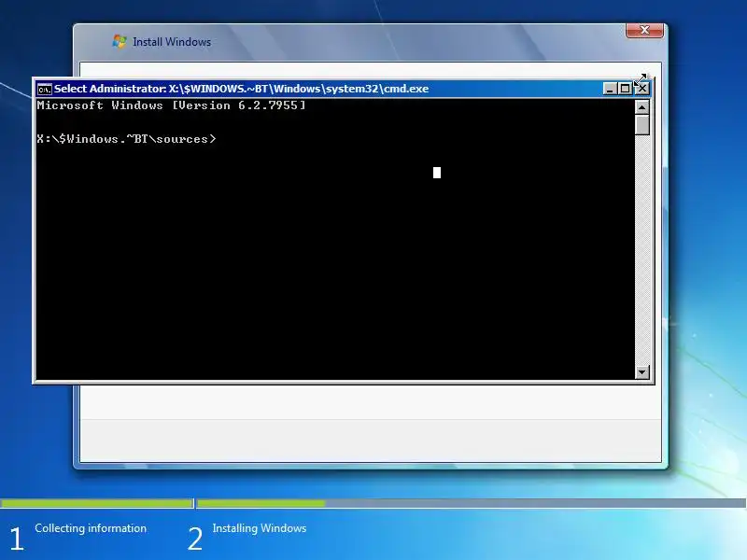Click the step number 2 indicator
The width and height of the screenshot is (747, 560).
click(195, 539)
